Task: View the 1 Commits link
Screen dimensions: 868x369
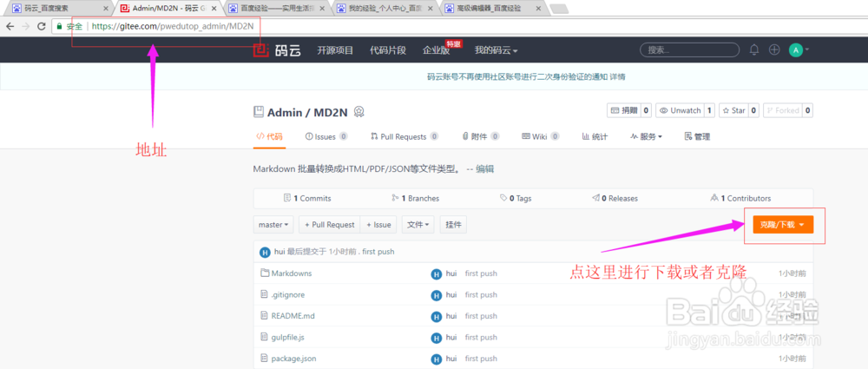Action: pos(307,198)
